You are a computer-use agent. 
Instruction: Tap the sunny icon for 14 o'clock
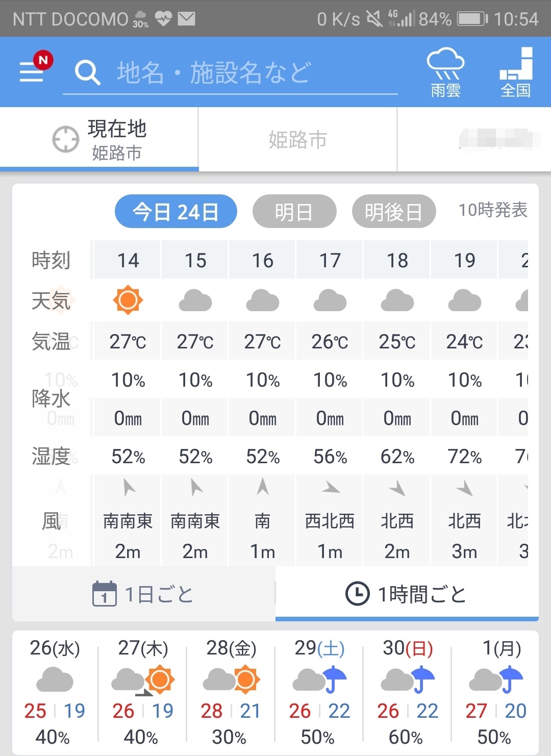click(128, 300)
